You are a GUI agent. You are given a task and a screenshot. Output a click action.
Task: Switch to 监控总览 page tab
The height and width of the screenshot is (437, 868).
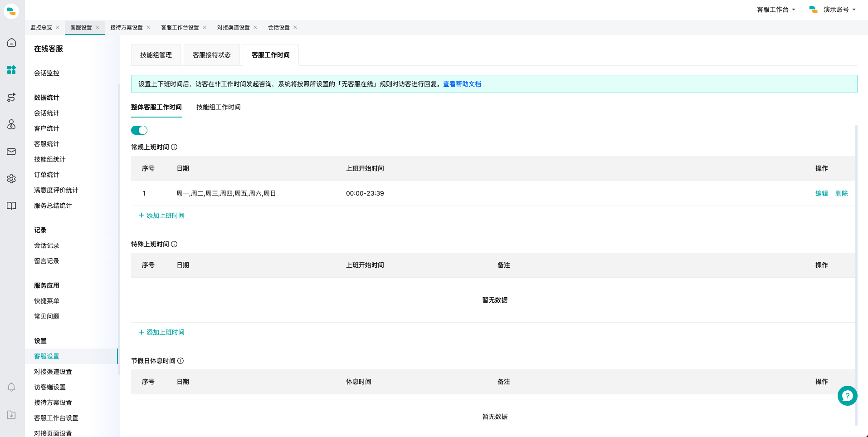(x=41, y=27)
